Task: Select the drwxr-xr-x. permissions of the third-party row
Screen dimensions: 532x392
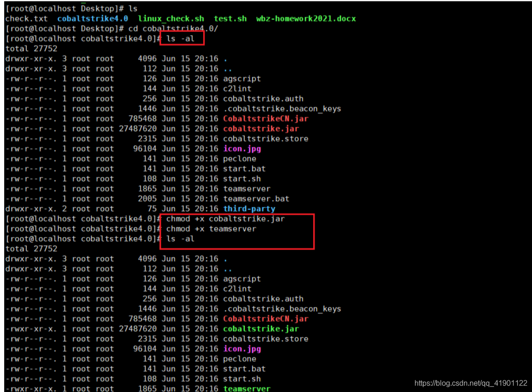Action: coord(31,209)
